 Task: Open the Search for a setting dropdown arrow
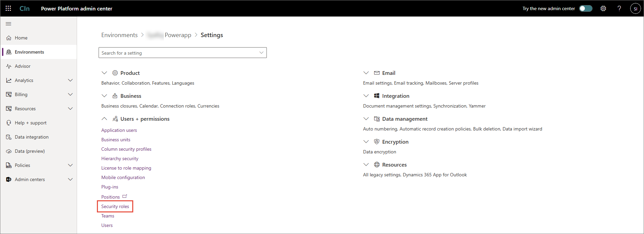click(x=261, y=53)
